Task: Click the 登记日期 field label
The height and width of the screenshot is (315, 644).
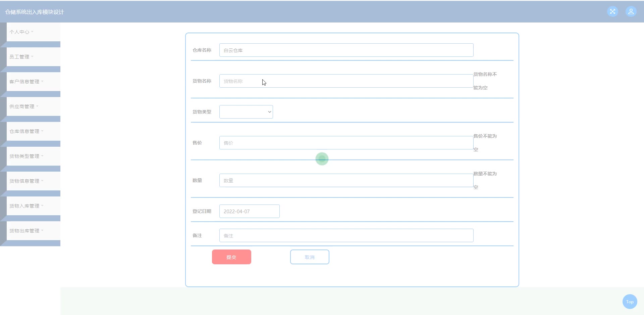Action: [x=202, y=211]
